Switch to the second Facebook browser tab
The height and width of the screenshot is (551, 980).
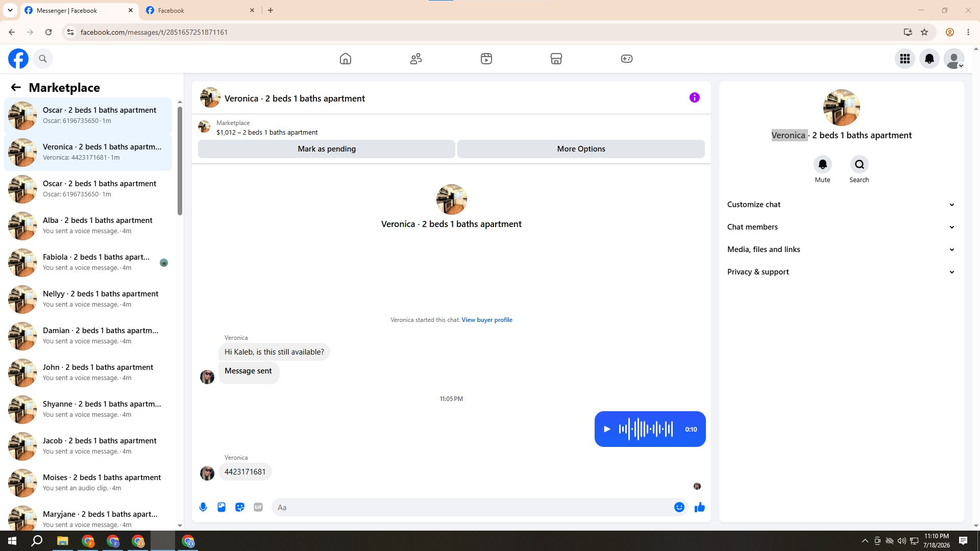coord(201,10)
